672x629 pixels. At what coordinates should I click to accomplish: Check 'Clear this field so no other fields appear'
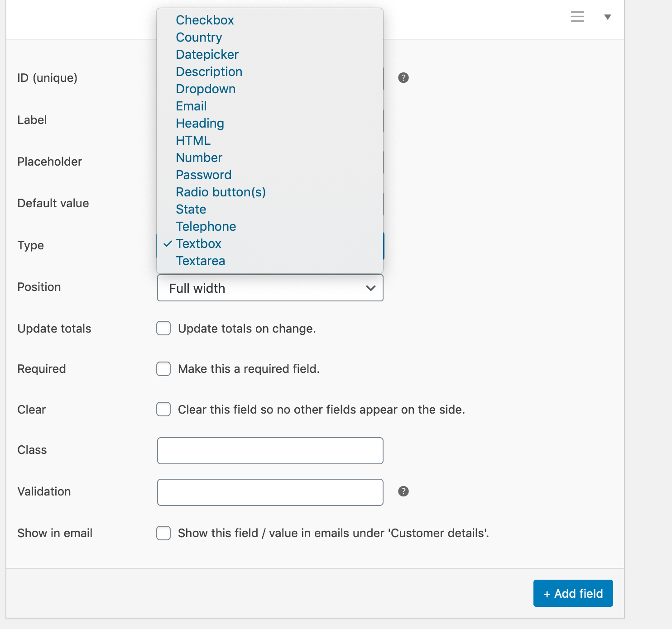(x=163, y=409)
